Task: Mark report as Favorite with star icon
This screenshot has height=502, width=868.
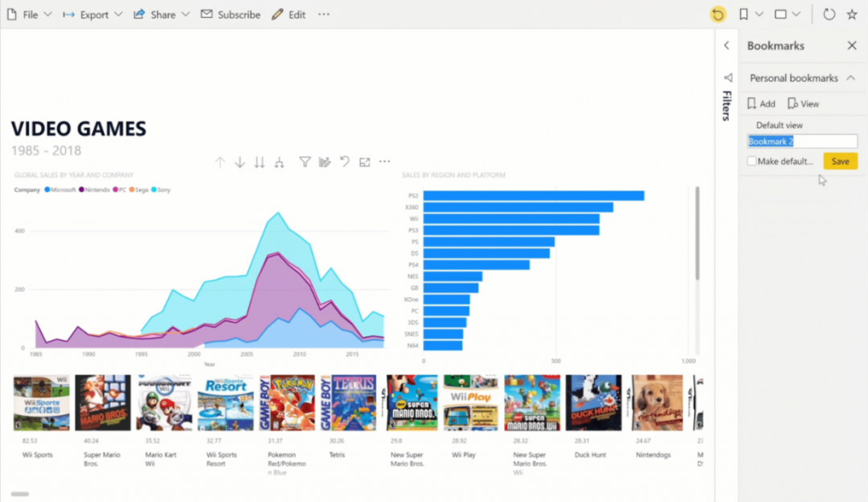Action: click(x=852, y=14)
